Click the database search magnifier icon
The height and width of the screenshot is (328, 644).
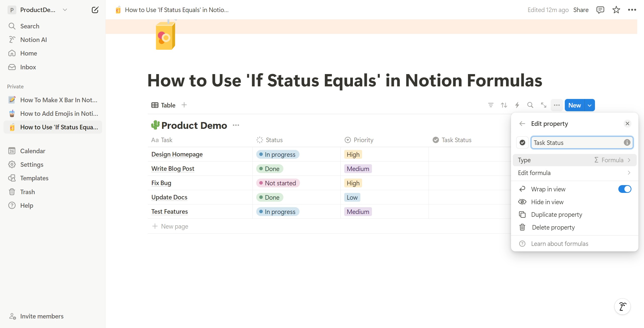click(530, 105)
